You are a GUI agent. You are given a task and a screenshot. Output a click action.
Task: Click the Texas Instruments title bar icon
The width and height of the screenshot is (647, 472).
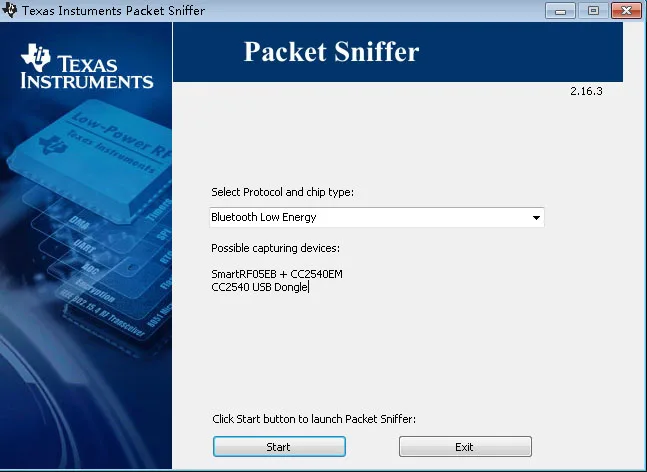pyautogui.click(x=9, y=10)
